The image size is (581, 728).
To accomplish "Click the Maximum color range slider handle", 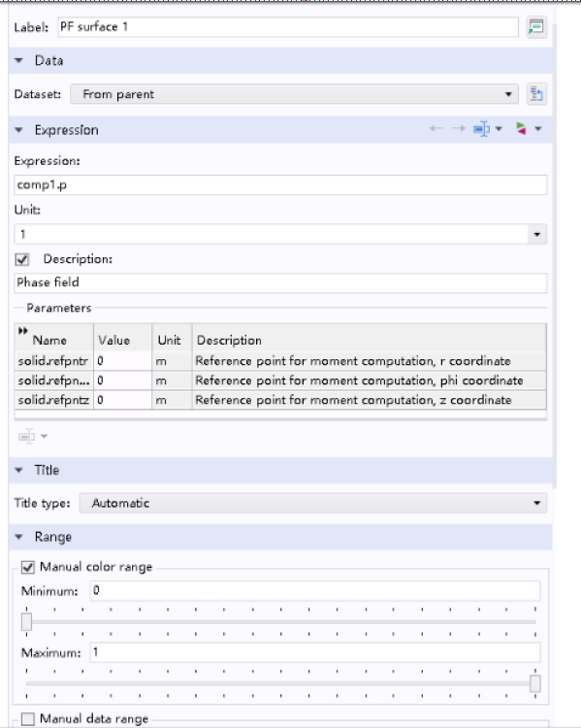I will pos(535,683).
